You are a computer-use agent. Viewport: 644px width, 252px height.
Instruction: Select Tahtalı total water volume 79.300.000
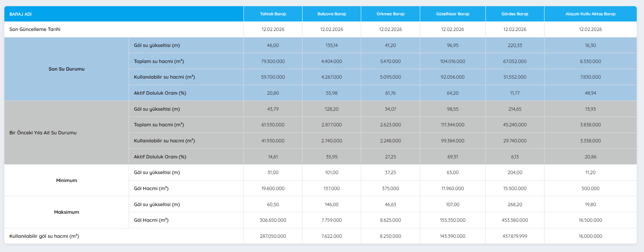tap(273, 62)
